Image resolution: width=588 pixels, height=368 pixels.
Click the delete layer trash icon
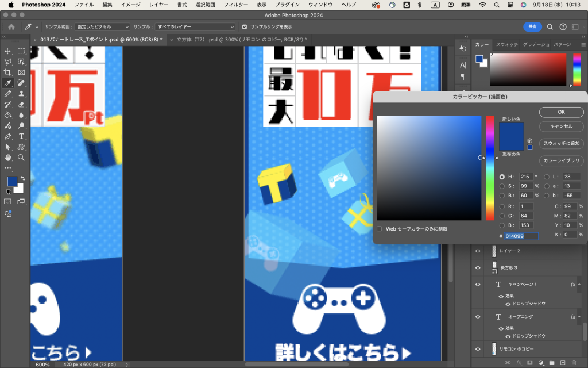click(x=574, y=363)
